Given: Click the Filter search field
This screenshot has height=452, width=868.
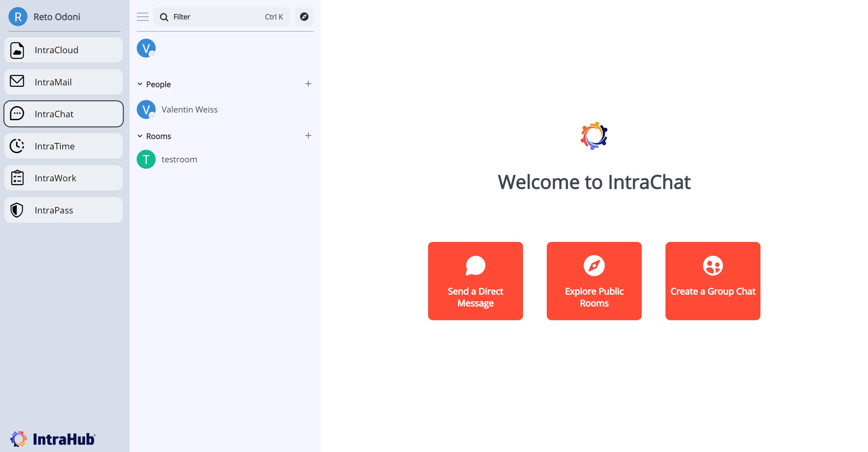Looking at the screenshot, I should pos(217,17).
